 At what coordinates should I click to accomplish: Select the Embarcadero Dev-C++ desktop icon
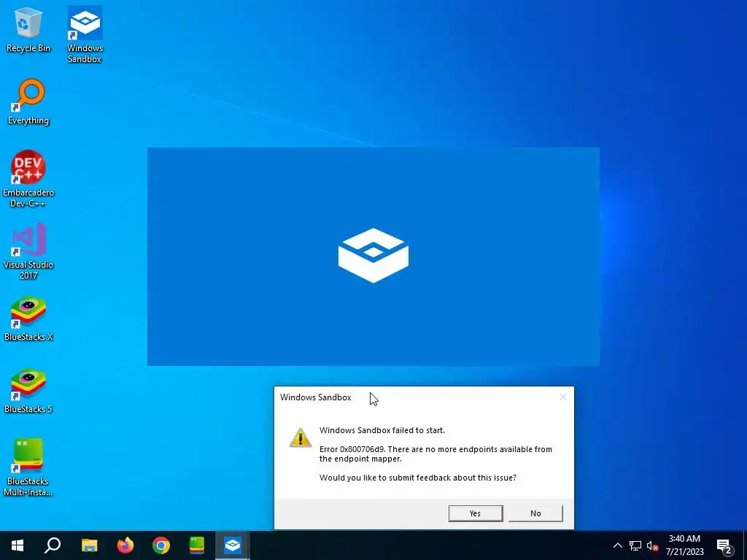pyautogui.click(x=28, y=179)
